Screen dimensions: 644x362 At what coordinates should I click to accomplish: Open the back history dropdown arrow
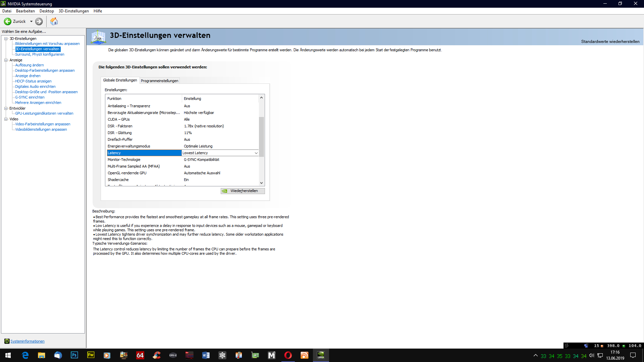pos(31,21)
